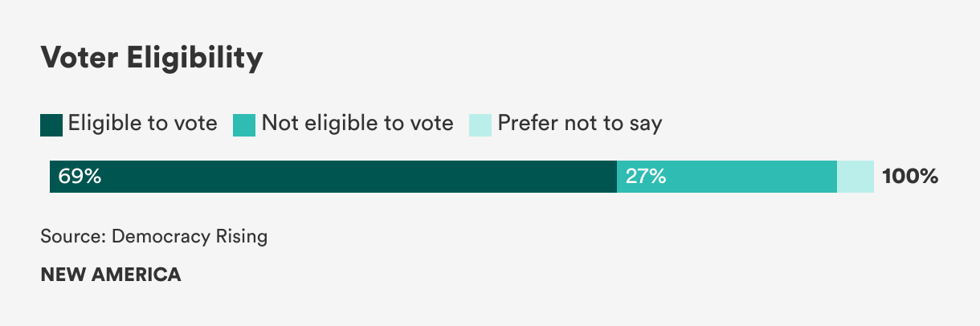Select the 'Not eligible to vote' legend label
The image size is (980, 326).
(357, 124)
